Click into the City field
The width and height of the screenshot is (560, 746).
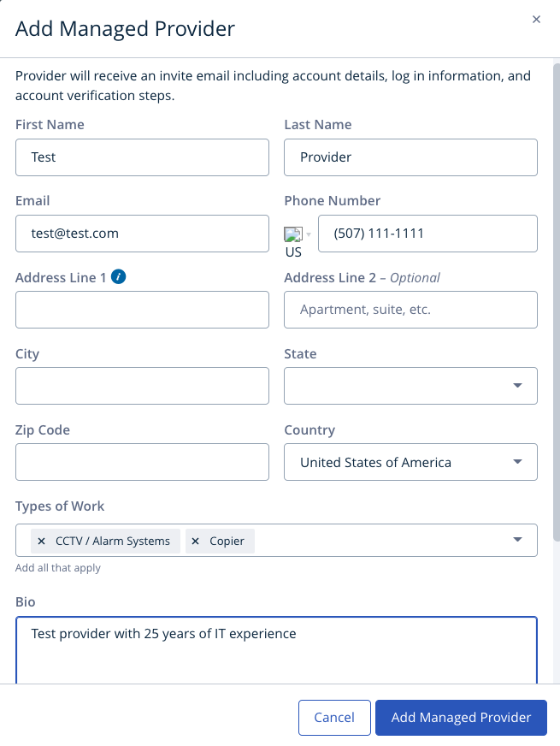coord(142,386)
